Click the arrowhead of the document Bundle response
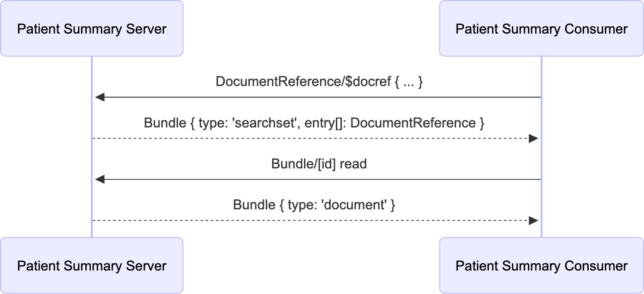Image resolution: width=644 pixels, height=294 pixels. [x=533, y=221]
